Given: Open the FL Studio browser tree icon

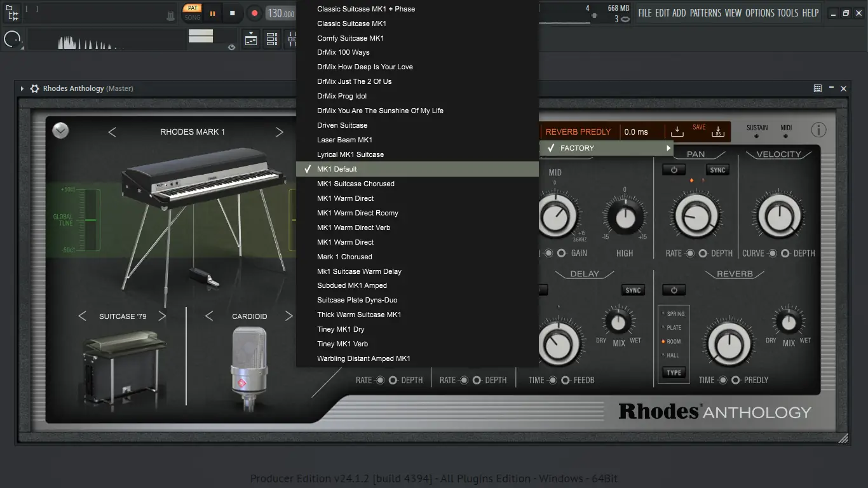Looking at the screenshot, I should 13,13.
